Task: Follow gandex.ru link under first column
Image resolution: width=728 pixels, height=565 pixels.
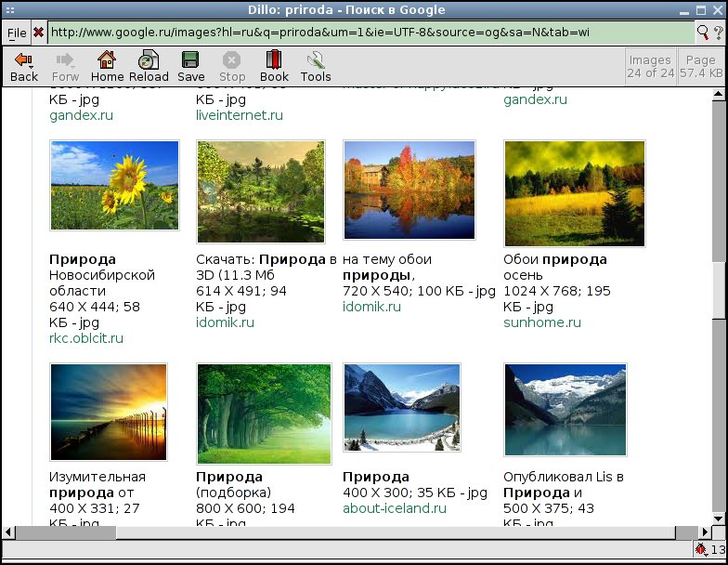Action: coord(82,115)
